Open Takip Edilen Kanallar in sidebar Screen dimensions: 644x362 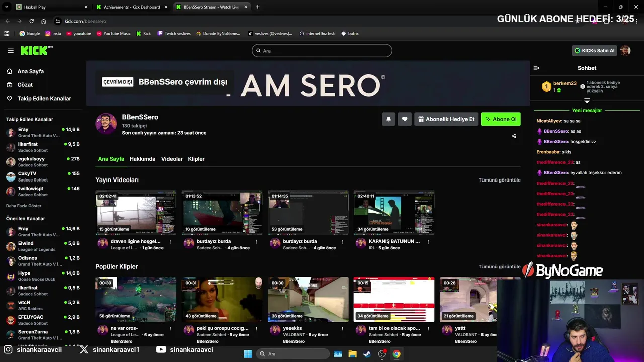(x=39, y=99)
